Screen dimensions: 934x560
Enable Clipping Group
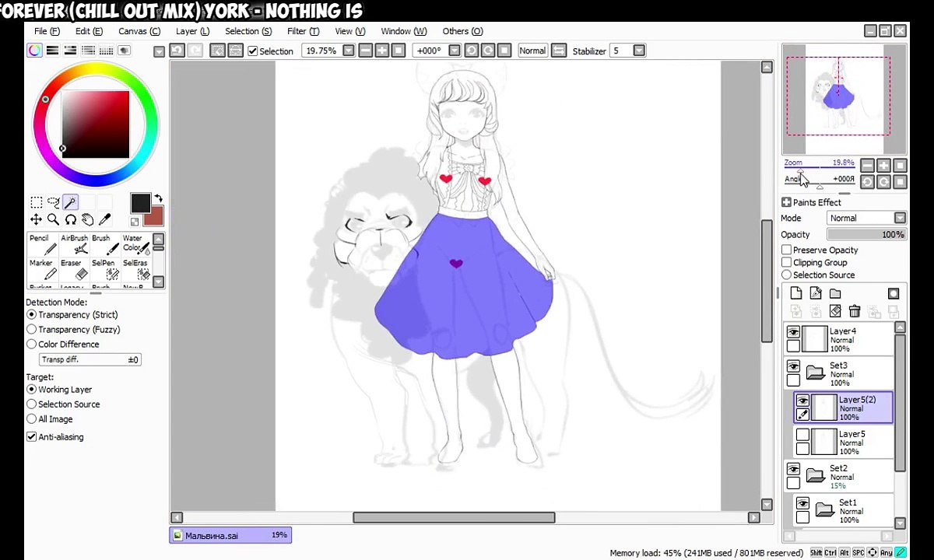coord(786,262)
